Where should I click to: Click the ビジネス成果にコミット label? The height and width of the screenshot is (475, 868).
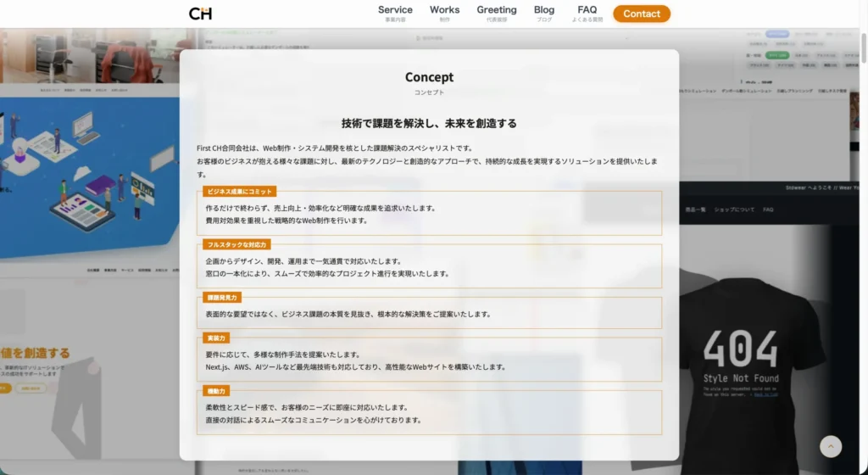tap(240, 192)
